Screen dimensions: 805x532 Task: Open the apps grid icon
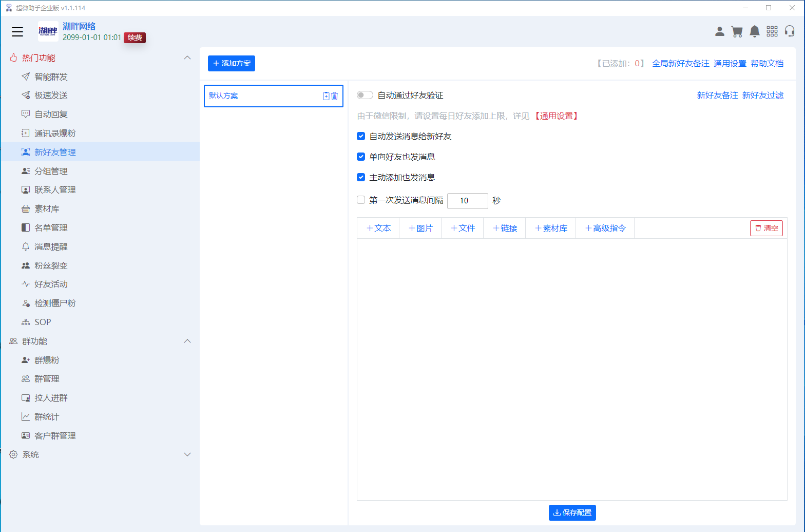[772, 32]
